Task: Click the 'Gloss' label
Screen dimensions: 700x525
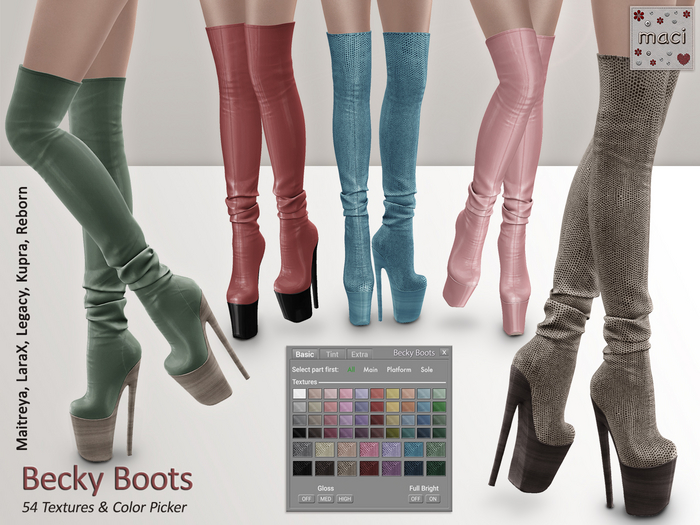Action: pyautogui.click(x=325, y=488)
